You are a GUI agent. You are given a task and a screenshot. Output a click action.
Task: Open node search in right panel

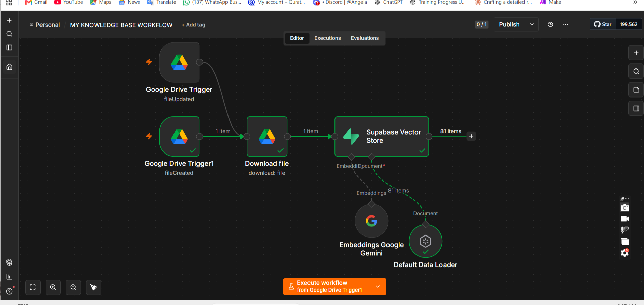click(636, 71)
